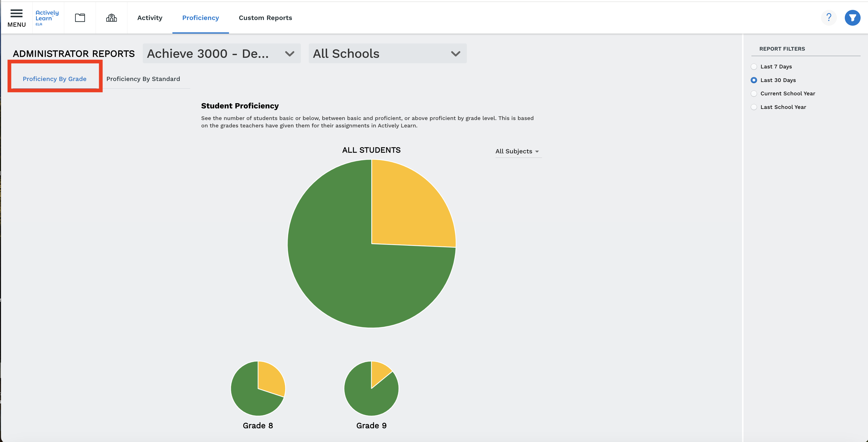The width and height of the screenshot is (868, 442).
Task: Click the Grade 8 label
Action: 258,426
